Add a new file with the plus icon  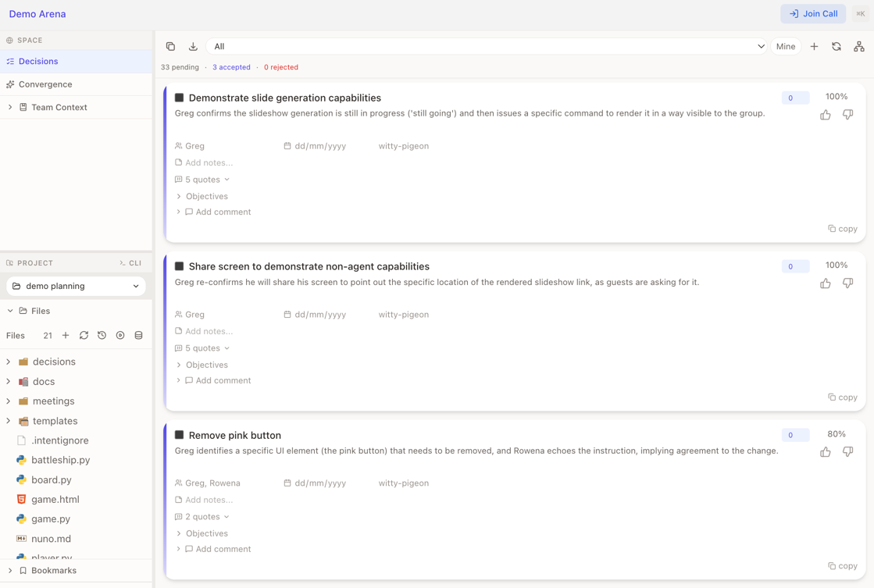click(66, 336)
